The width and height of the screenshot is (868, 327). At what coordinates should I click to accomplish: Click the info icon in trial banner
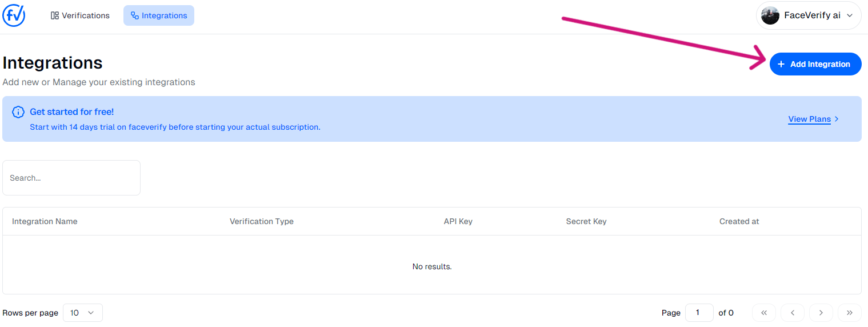click(18, 112)
